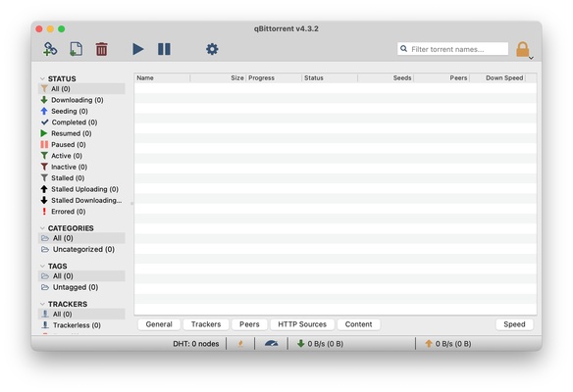This screenshot has height=392, width=573.
Task: Select the Active (0) filter
Action: click(x=81, y=156)
